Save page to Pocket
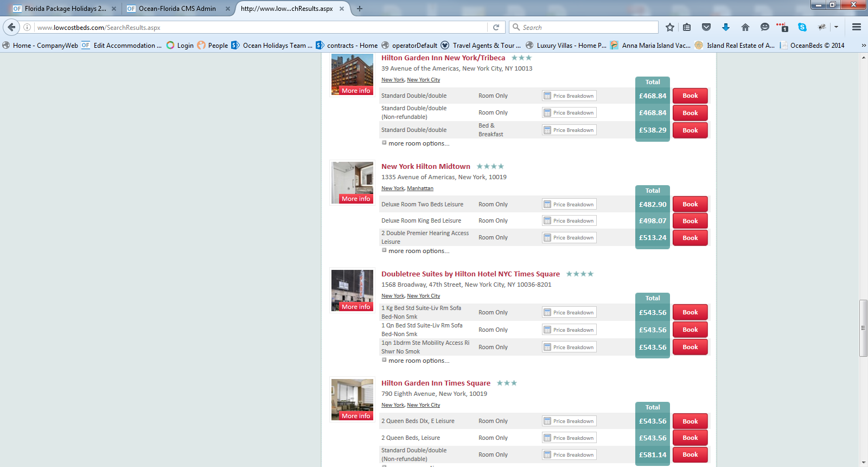The height and width of the screenshot is (467, 868). pyautogui.click(x=706, y=27)
